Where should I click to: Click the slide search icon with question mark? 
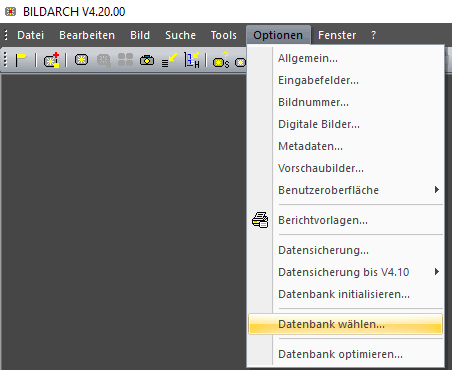221,60
